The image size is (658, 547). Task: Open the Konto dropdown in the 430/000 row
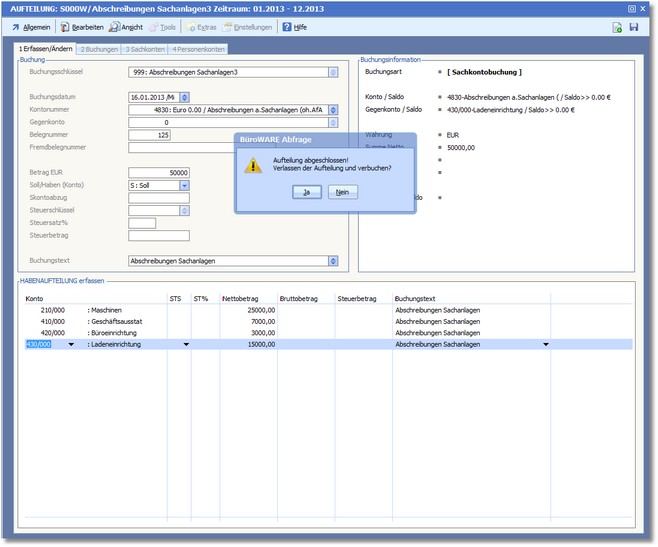[x=70, y=344]
